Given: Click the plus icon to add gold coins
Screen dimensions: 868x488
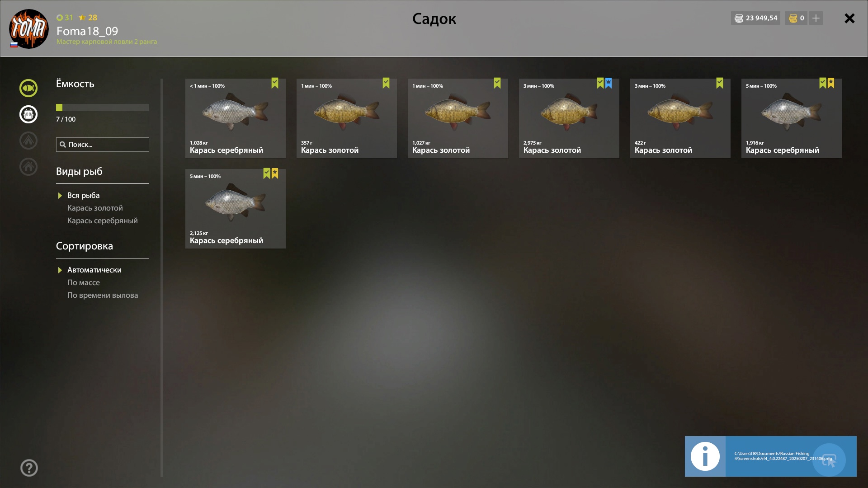Looking at the screenshot, I should 816,18.
